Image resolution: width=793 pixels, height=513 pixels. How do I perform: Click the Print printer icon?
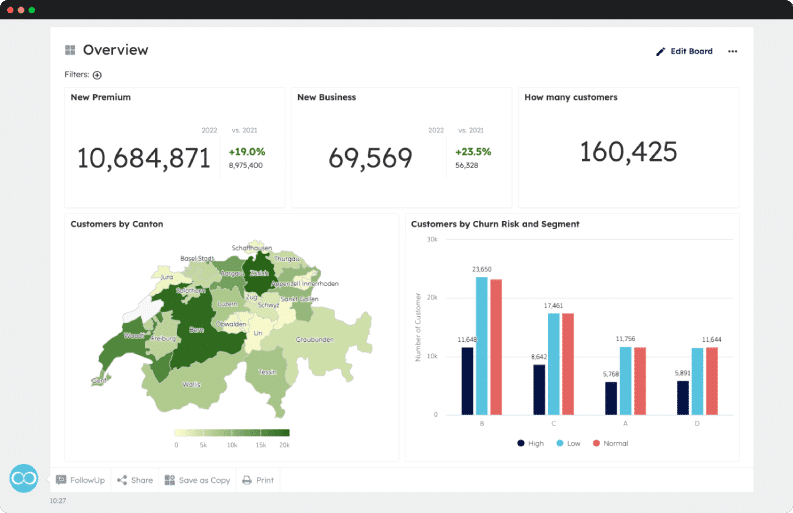pyautogui.click(x=247, y=480)
